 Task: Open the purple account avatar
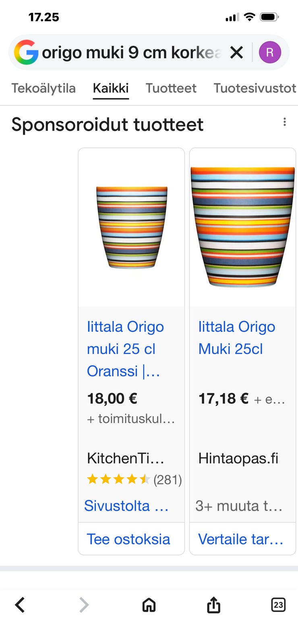click(x=270, y=52)
